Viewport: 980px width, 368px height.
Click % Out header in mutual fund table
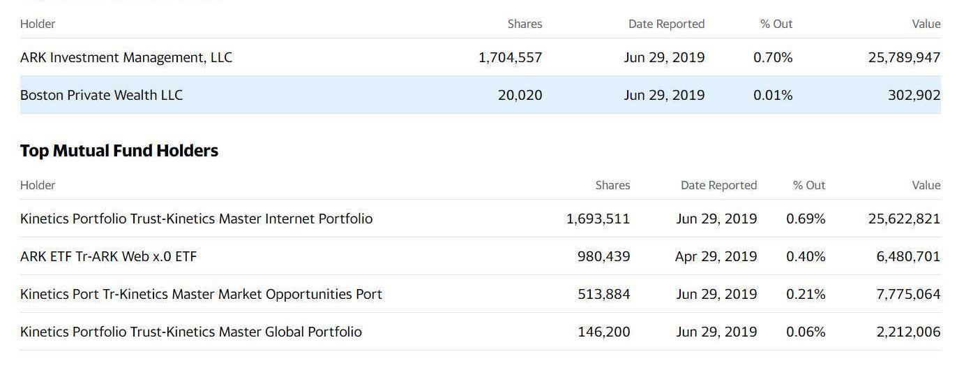coord(808,185)
